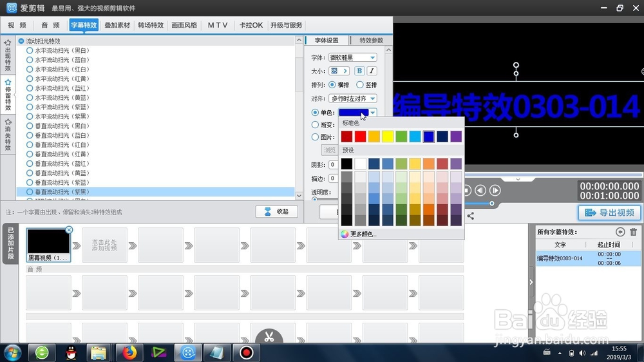Expand the font size stepper arrow

pos(345,71)
